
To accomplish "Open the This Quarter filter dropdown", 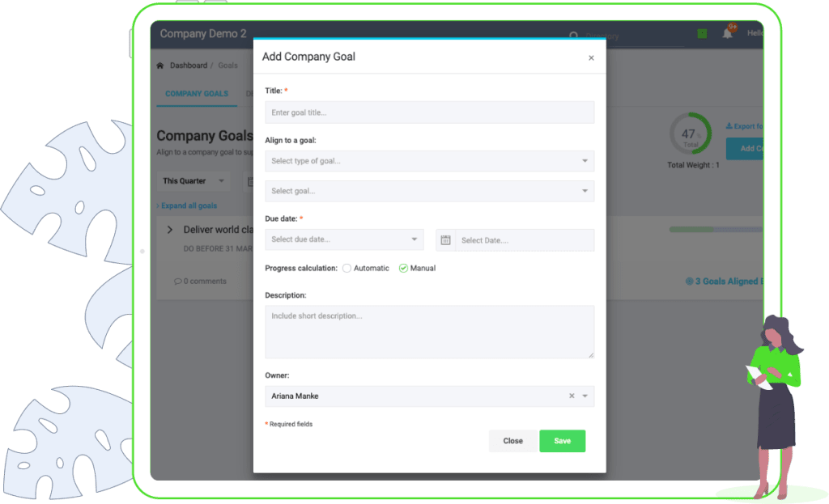I will pyautogui.click(x=193, y=180).
